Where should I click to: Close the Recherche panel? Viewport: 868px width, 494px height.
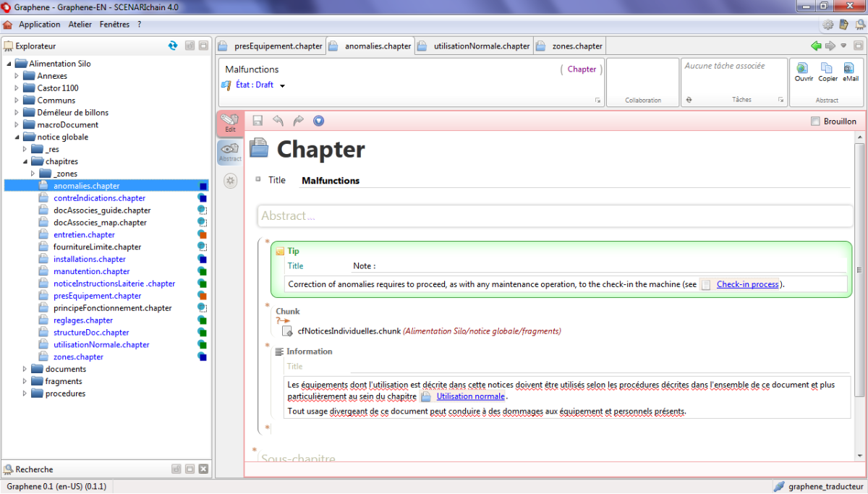pyautogui.click(x=203, y=469)
